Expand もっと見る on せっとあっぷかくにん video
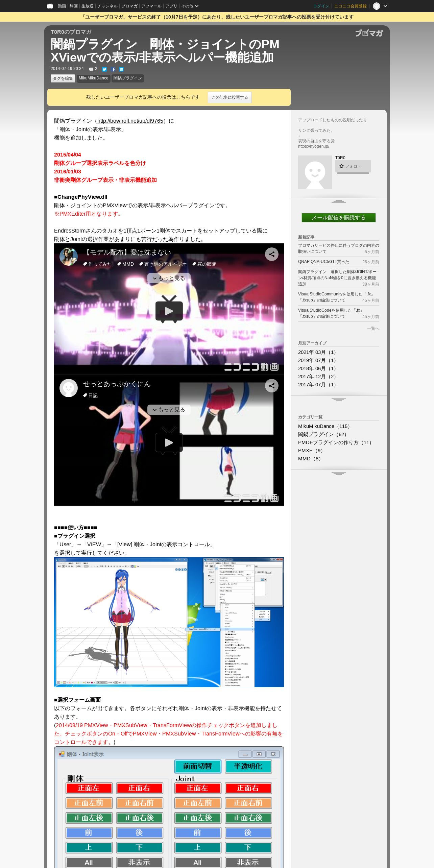 click(169, 410)
